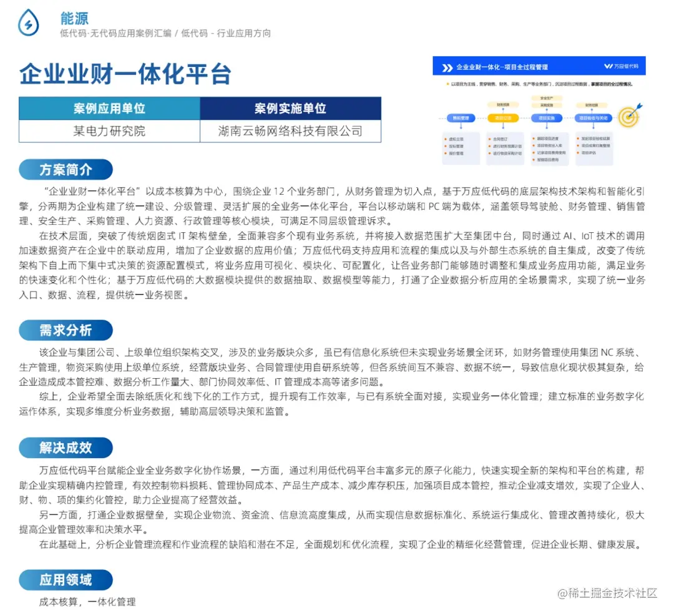Click the target-and-dart illustration in the diagram
The image size is (674, 616).
628,117
